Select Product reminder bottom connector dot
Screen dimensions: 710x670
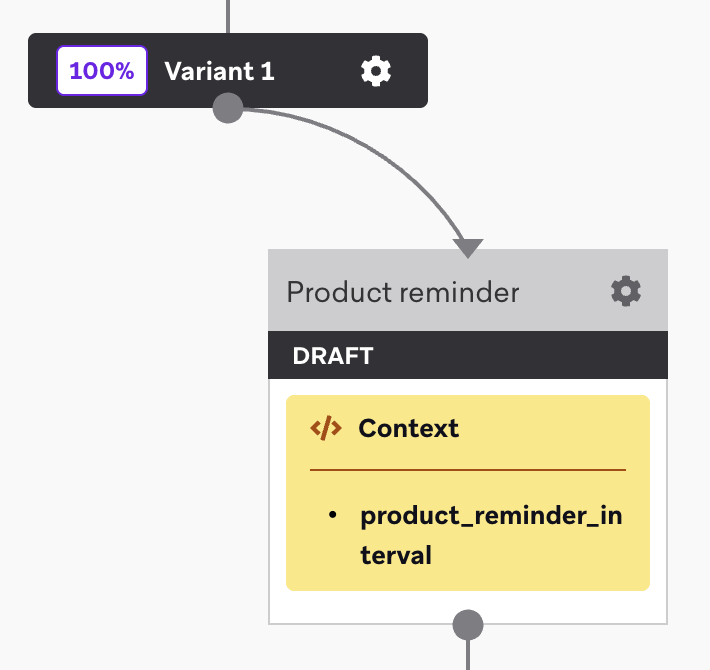468,625
